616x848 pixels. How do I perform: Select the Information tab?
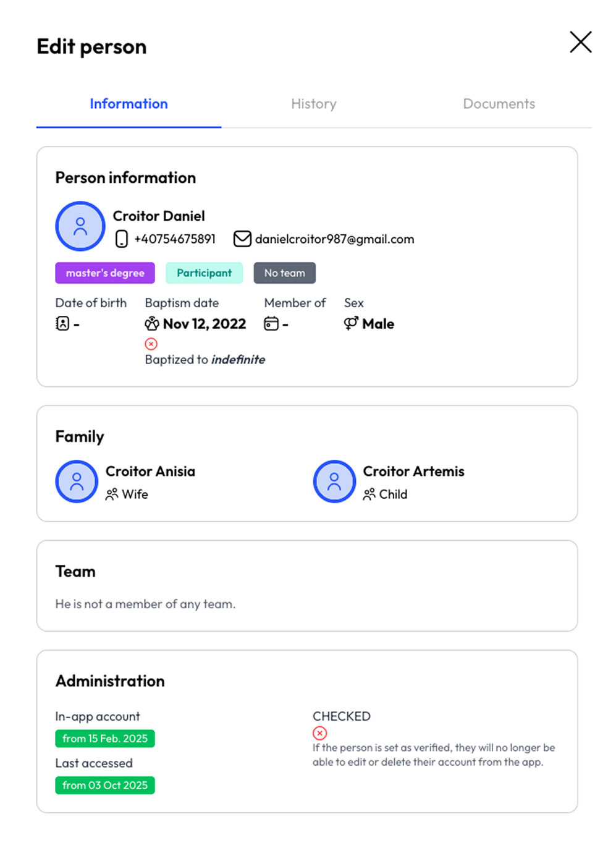[x=129, y=104]
